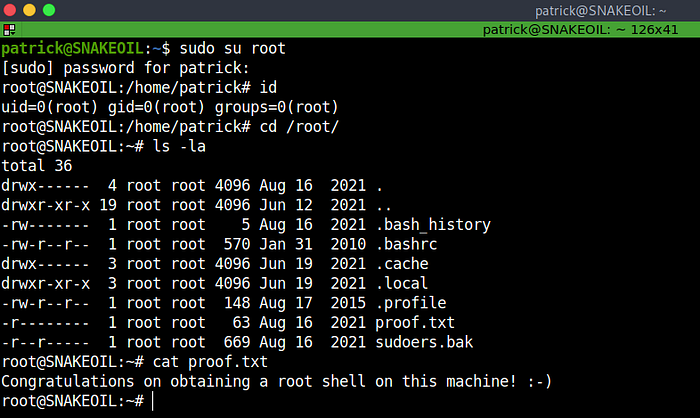The width and height of the screenshot is (700, 418).
Task: Place cursor at the final empty prompt
Action: click(152, 400)
